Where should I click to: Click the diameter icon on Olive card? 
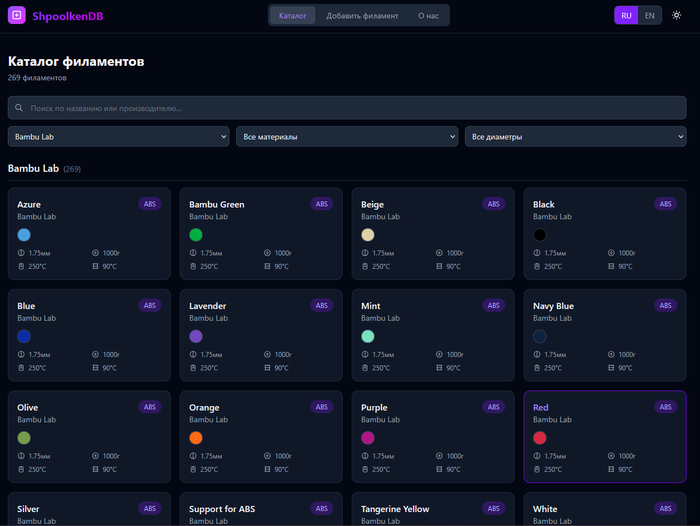pos(21,456)
